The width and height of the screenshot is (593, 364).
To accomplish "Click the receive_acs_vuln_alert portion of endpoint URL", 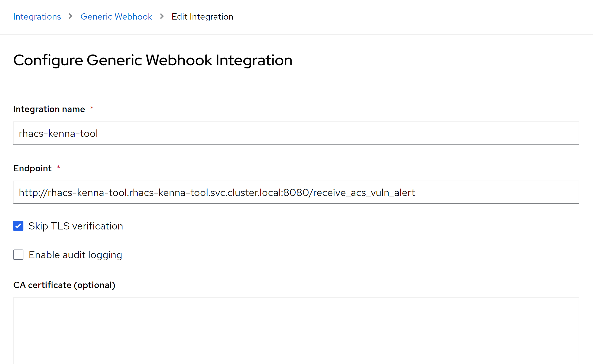I will point(364,193).
